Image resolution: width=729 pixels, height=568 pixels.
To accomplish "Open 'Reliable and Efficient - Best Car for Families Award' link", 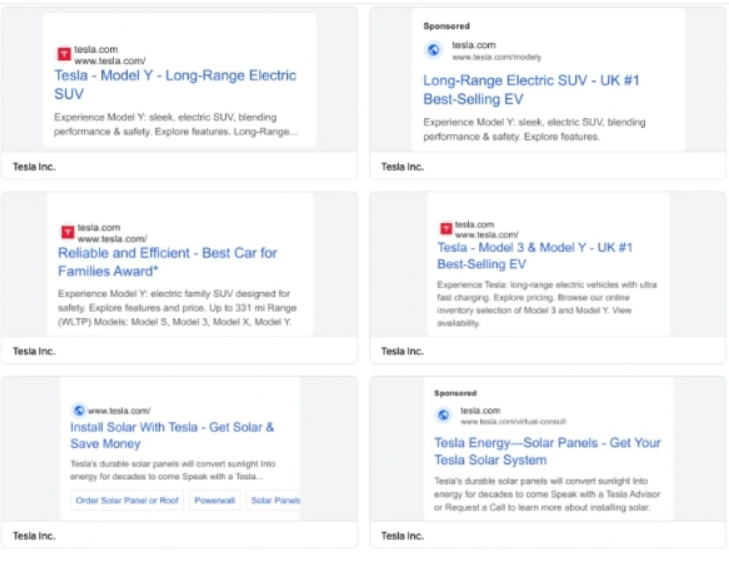I will click(x=167, y=262).
